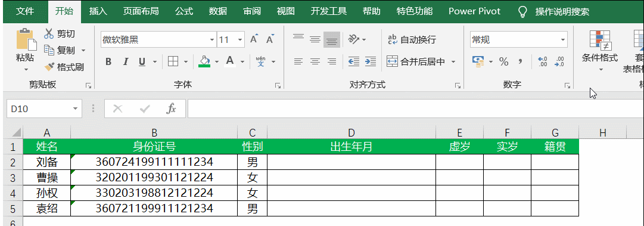Click the Copy (复制) icon
This screenshot has height=226, width=644.
[x=49, y=50]
